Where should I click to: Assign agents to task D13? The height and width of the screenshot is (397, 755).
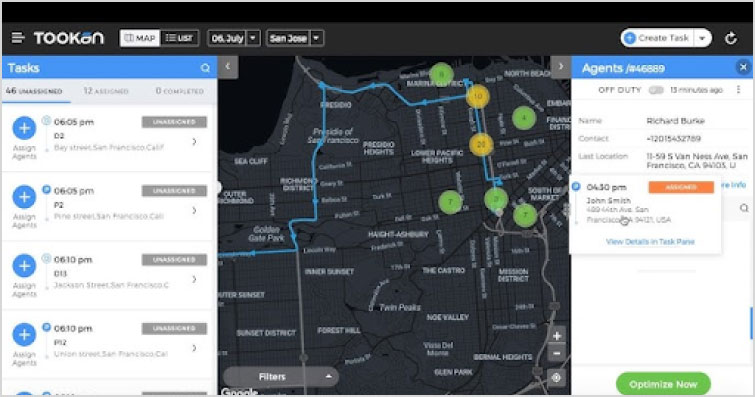pos(24,266)
